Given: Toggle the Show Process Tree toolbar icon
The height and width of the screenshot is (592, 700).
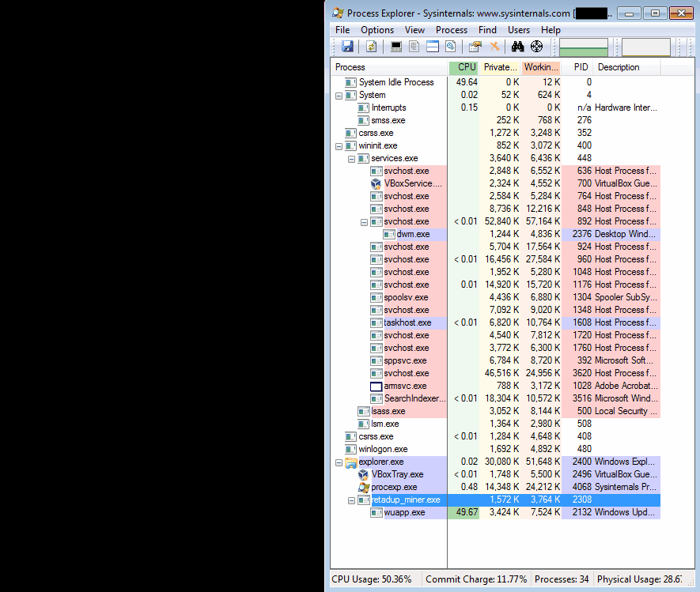Looking at the screenshot, I should 414,47.
